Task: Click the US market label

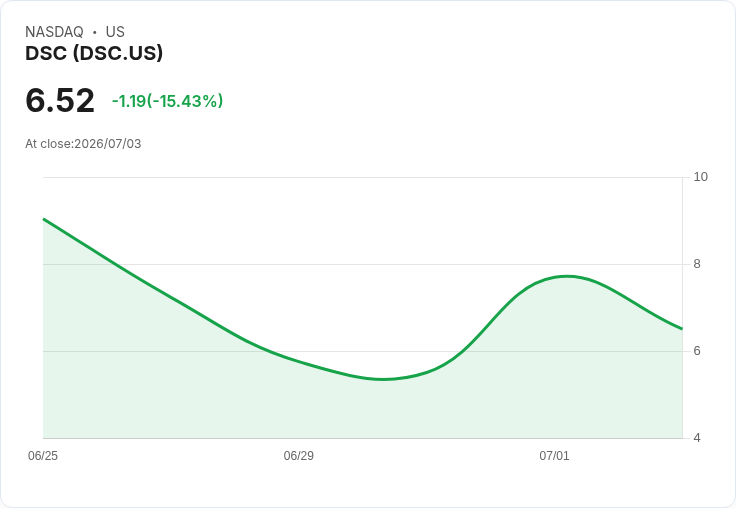Action: pyautogui.click(x=115, y=32)
